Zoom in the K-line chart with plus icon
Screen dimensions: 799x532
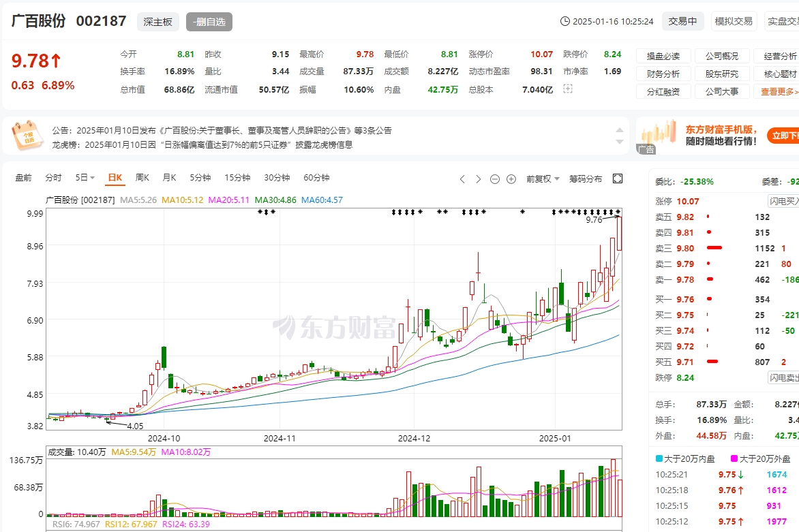pos(511,178)
